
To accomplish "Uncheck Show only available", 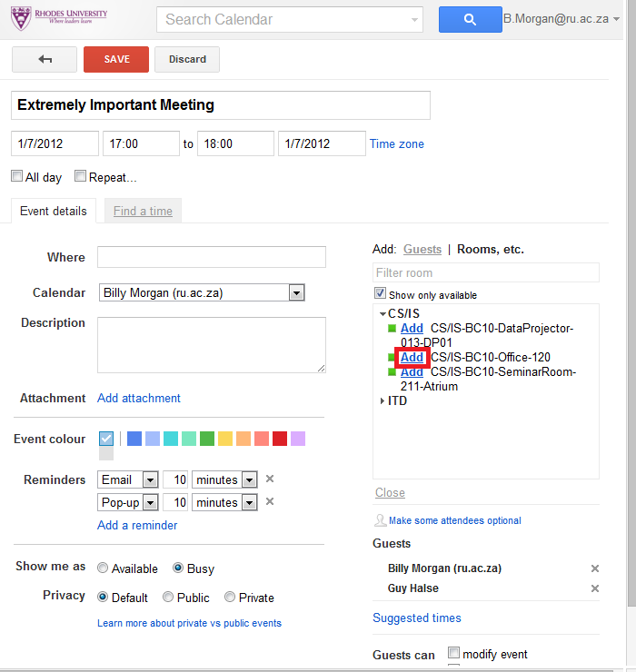I will pos(380,293).
